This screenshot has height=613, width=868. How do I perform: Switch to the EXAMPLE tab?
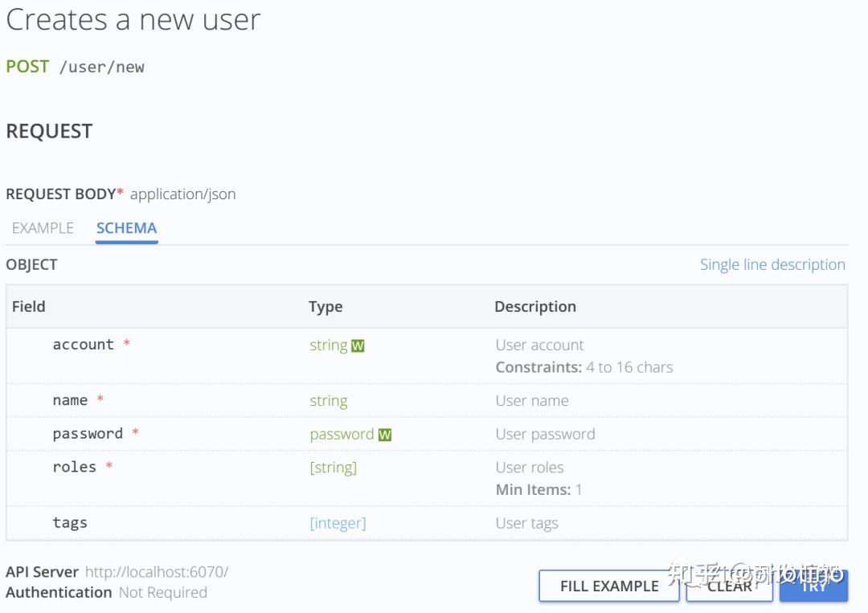pyautogui.click(x=43, y=228)
